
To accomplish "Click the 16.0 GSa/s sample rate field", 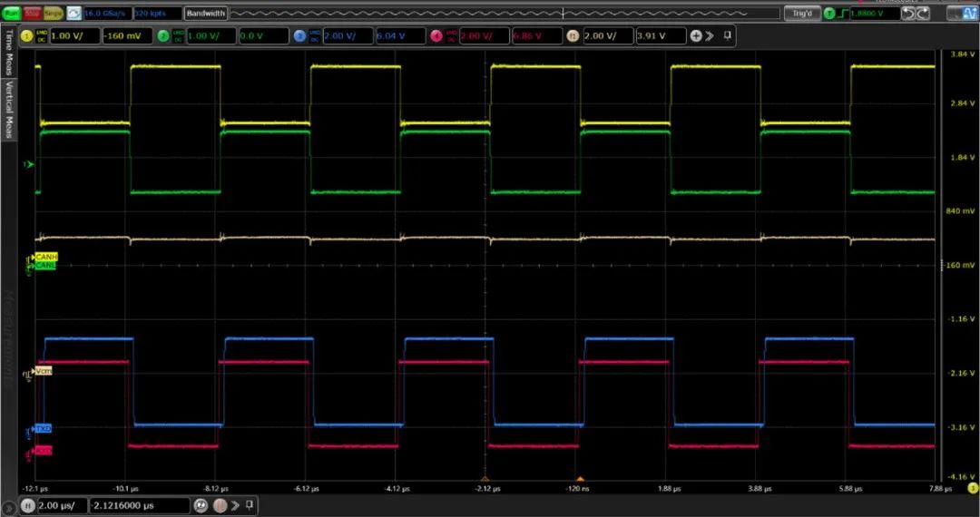I will pyautogui.click(x=107, y=13).
